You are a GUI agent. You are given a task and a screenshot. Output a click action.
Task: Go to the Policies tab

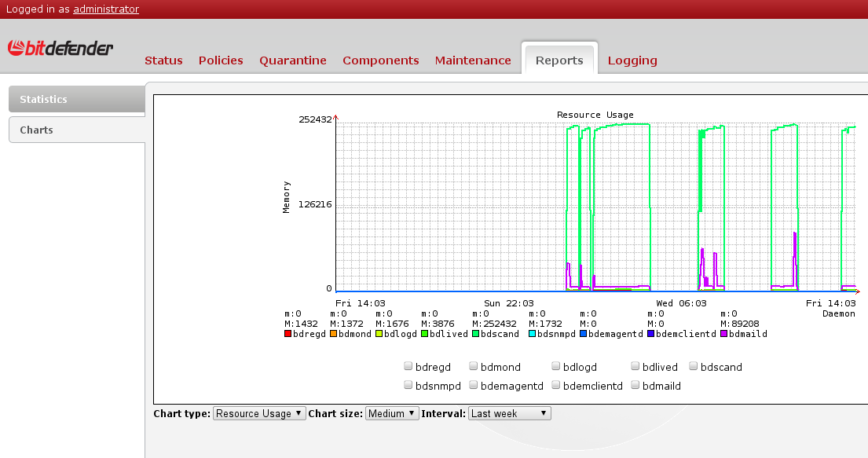click(x=221, y=60)
